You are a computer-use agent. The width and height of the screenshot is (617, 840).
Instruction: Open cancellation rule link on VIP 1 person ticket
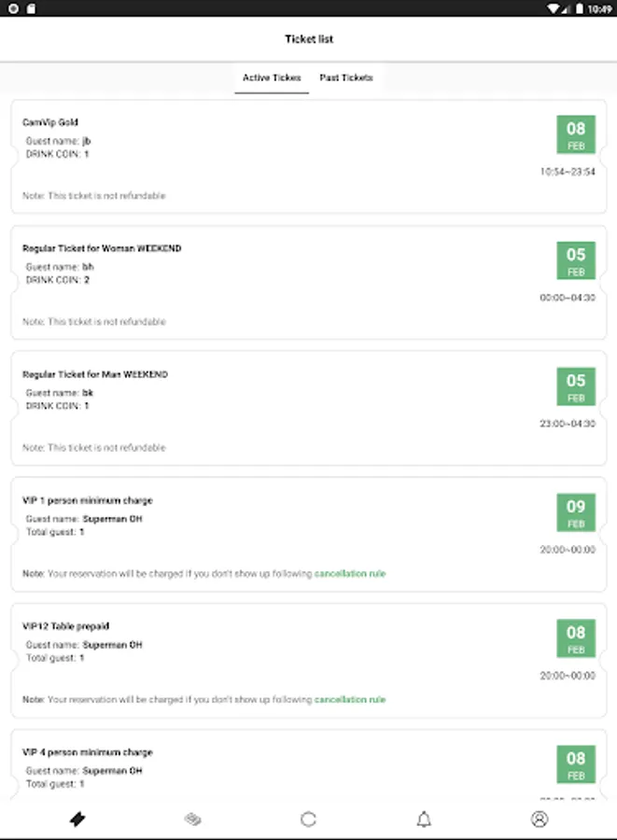pos(350,574)
